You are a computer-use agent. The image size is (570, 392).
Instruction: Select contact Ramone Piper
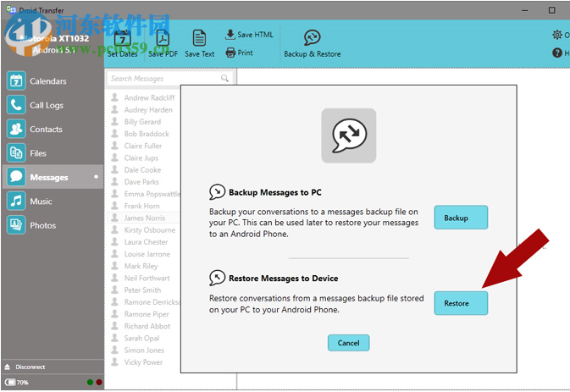(x=147, y=314)
